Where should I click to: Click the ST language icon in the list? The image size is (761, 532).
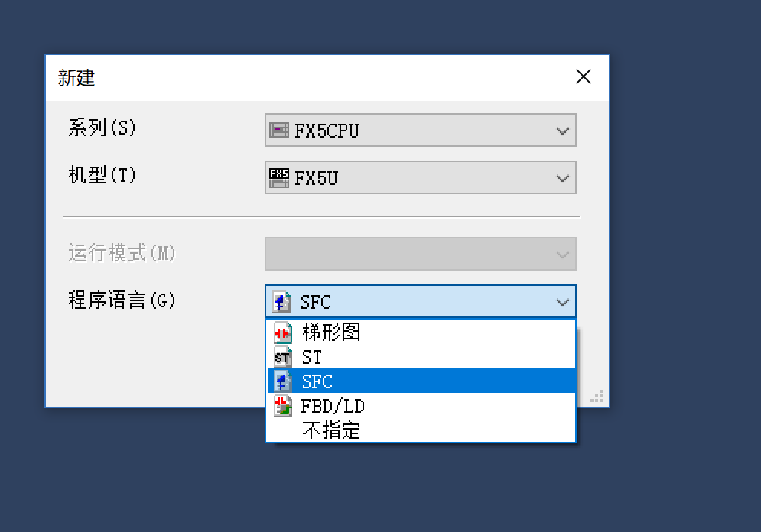pos(283,357)
